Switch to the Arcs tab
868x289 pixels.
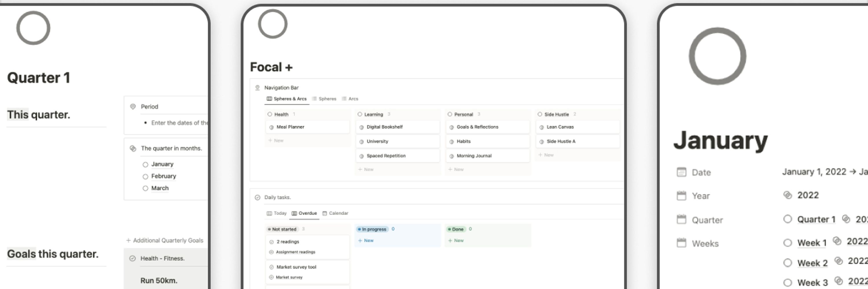350,99
